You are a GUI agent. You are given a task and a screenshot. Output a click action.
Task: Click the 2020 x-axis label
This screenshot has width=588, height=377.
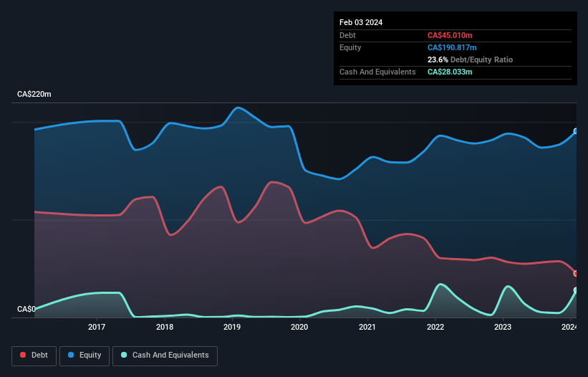pos(299,327)
